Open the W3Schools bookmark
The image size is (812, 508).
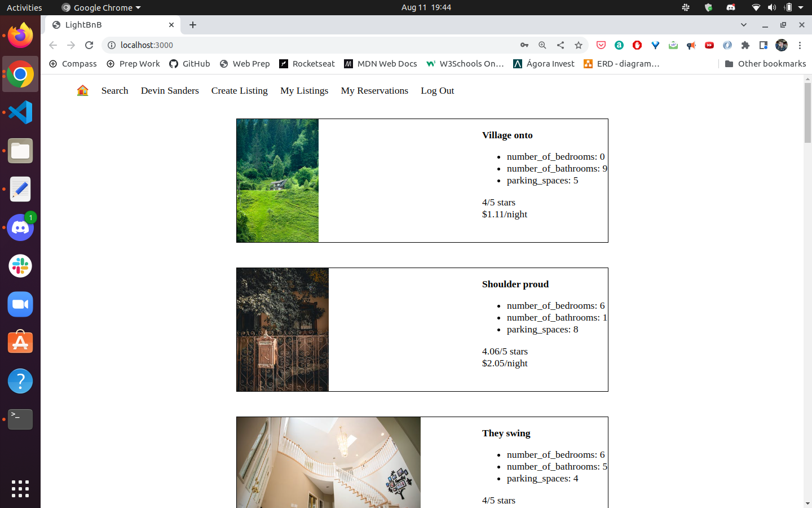pyautogui.click(x=465, y=64)
